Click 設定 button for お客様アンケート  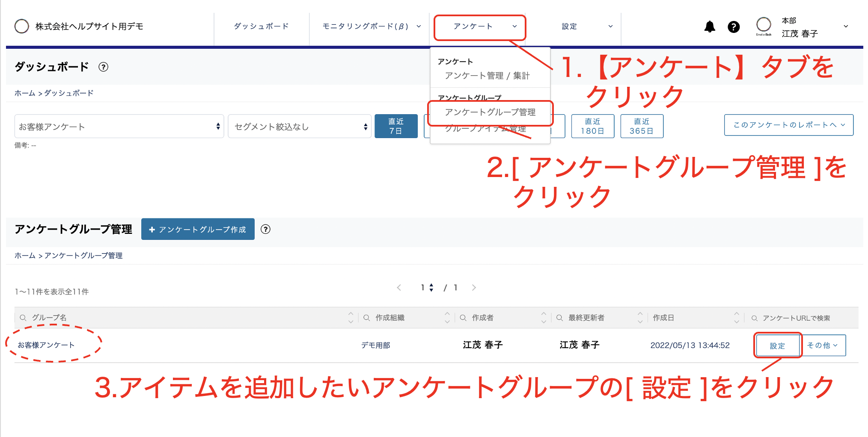pos(778,345)
